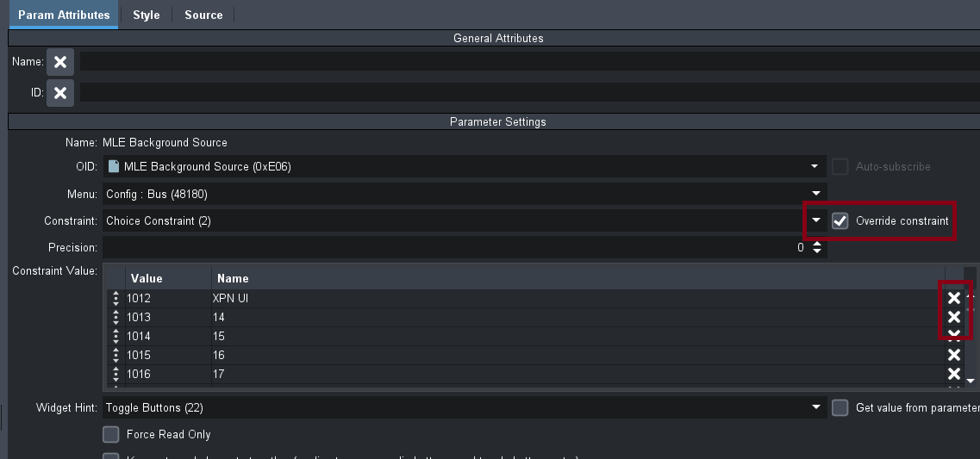Image resolution: width=980 pixels, height=459 pixels.
Task: Clear the Name field with its X icon
Action: pos(60,62)
